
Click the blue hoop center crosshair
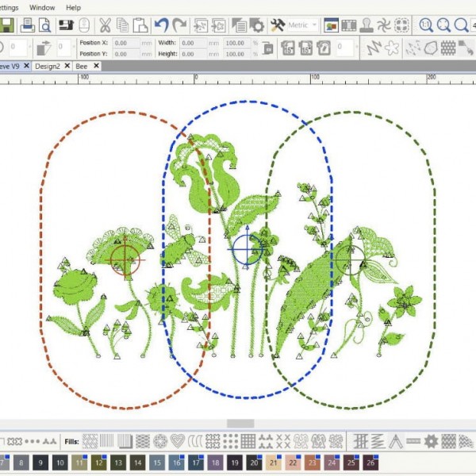click(x=244, y=250)
